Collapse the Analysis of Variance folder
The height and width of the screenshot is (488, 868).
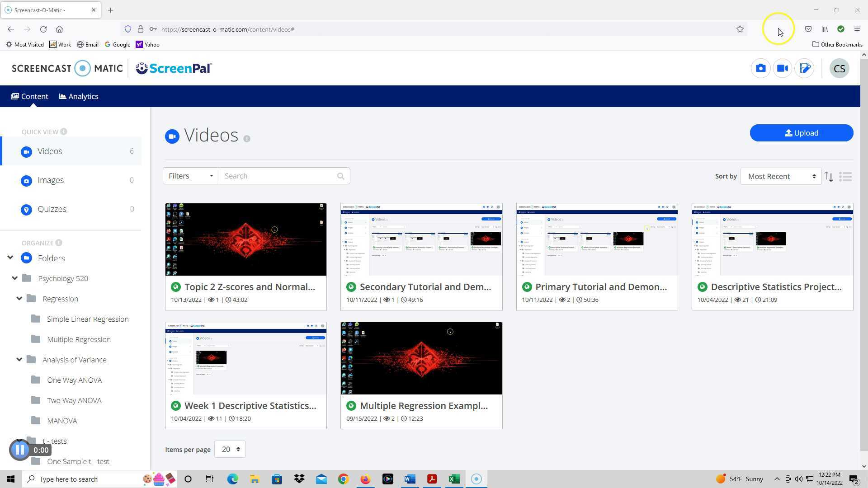point(19,360)
